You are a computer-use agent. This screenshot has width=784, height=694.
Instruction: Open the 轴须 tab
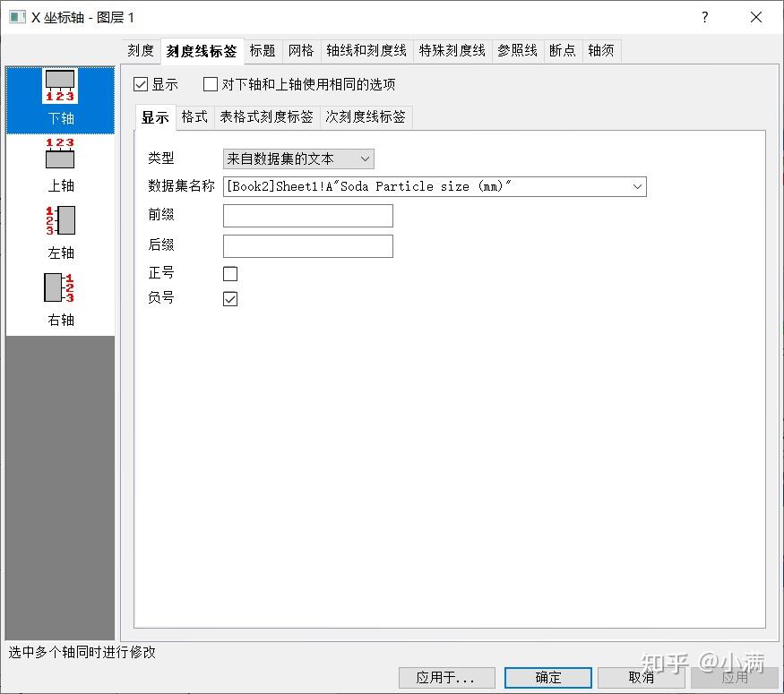[601, 50]
